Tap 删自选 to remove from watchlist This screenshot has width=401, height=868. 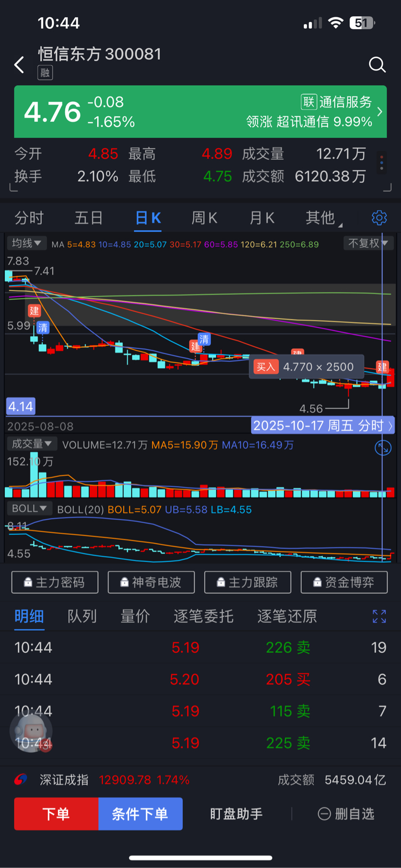coord(346,814)
